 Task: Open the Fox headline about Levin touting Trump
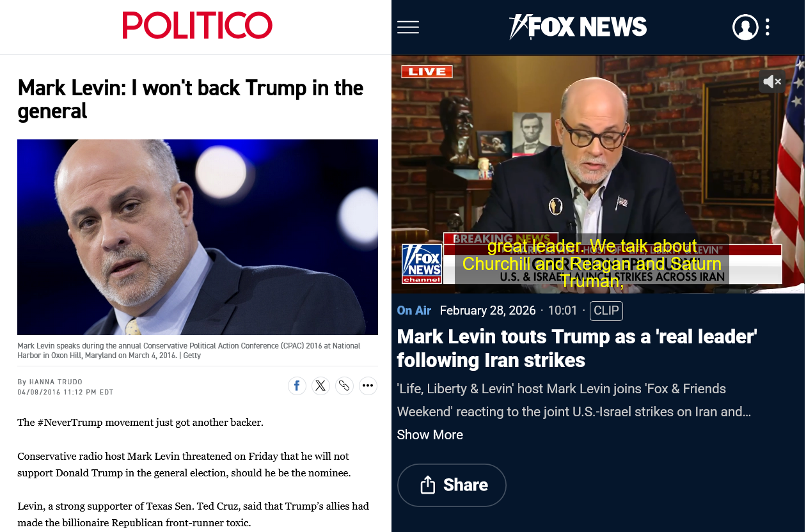(577, 348)
